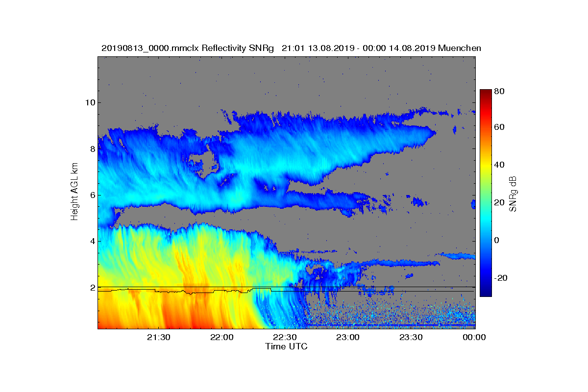Viewport: 588px width, 392px height.
Task: Click the 22:00 time tick label
Action: 222,337
